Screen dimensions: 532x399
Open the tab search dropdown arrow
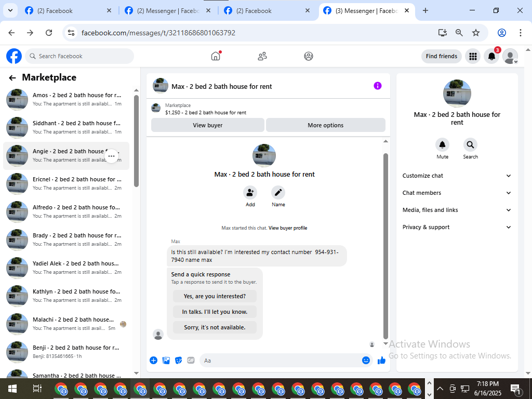pos(10,10)
